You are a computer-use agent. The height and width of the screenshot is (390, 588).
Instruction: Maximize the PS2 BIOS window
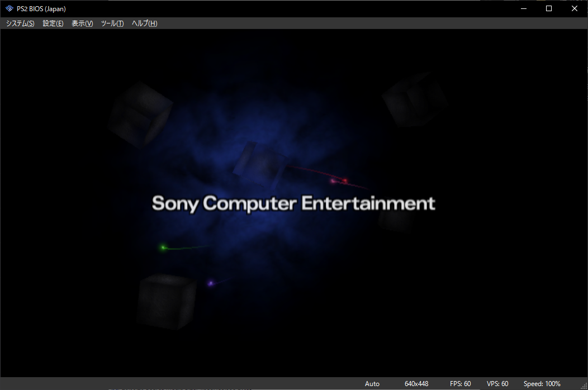549,8
